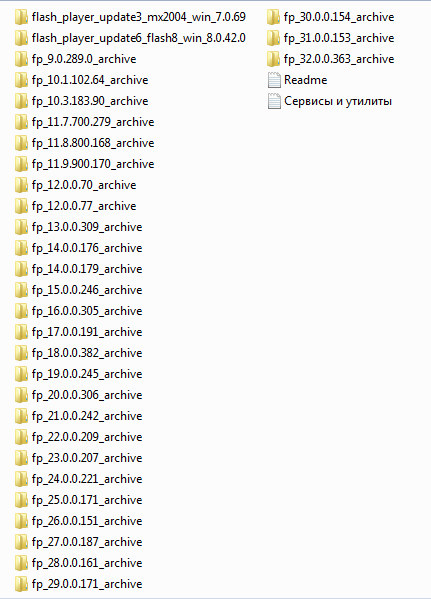This screenshot has width=431, height=599.
Task: Click the fp_15.0.0.246_archive folder icon
Action: [x=21, y=290]
